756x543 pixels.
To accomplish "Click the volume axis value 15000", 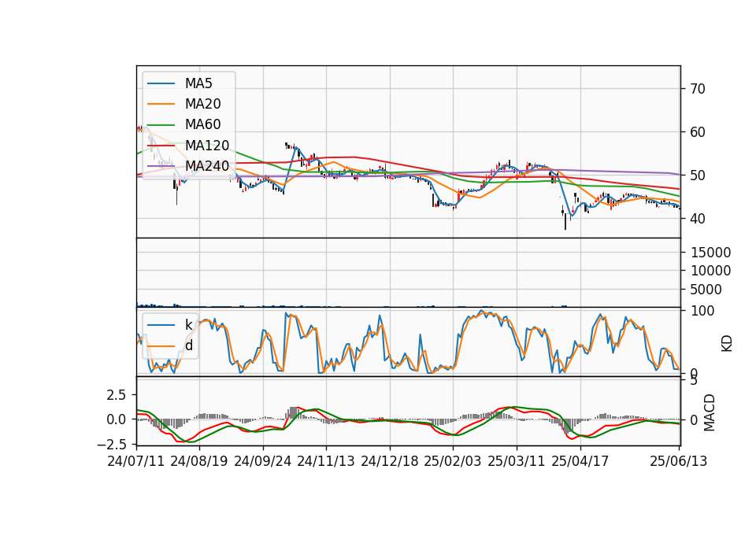I will pos(710,253).
